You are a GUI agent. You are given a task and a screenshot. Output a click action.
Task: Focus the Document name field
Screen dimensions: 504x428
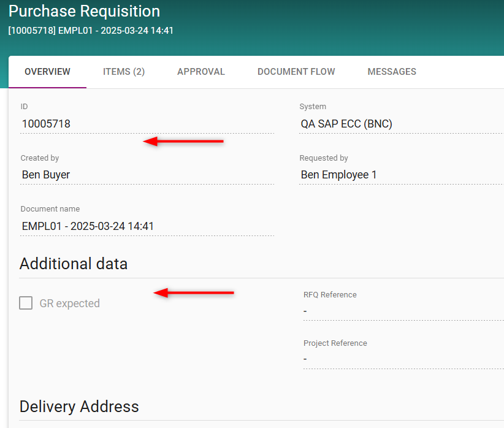tap(88, 226)
